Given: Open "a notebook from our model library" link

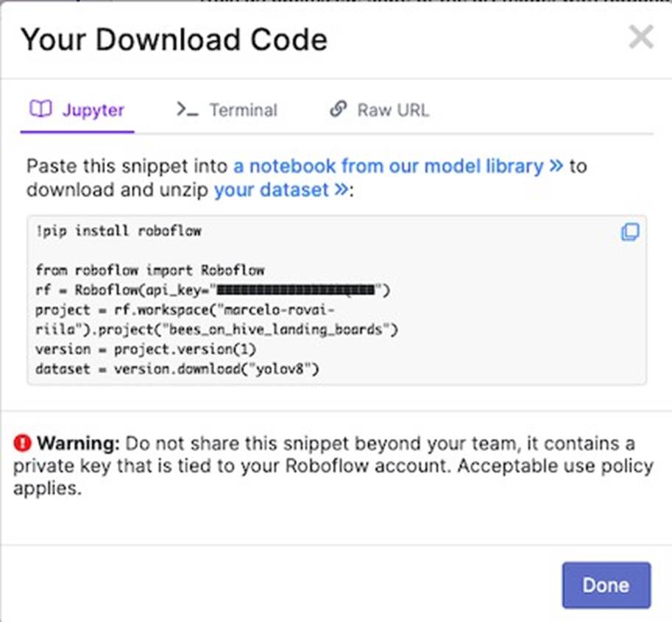Looking at the screenshot, I should (388, 166).
